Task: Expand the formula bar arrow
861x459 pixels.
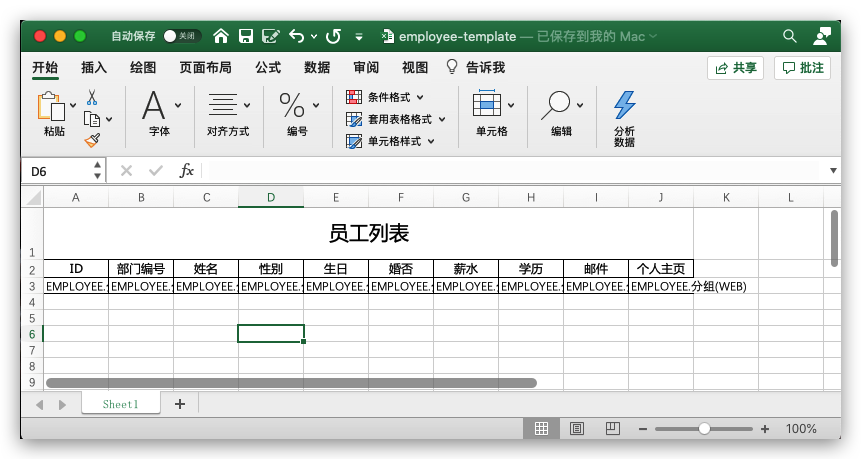Action: point(833,171)
